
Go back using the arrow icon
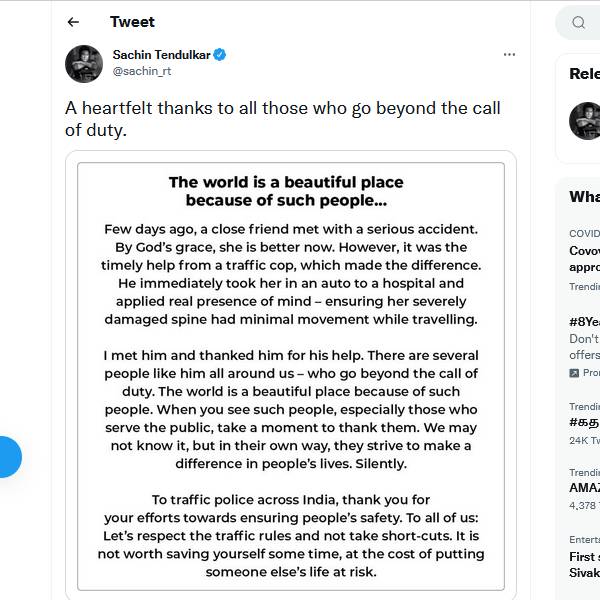(x=73, y=22)
